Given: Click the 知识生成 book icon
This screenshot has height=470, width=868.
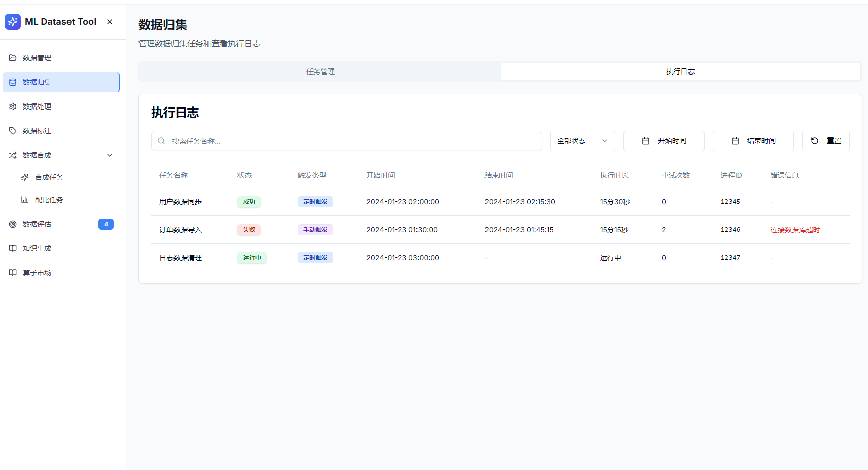Looking at the screenshot, I should click(x=13, y=248).
